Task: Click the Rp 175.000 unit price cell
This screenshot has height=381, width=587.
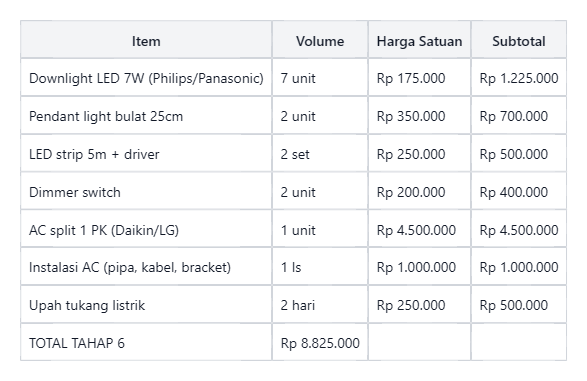Action: pos(419,77)
